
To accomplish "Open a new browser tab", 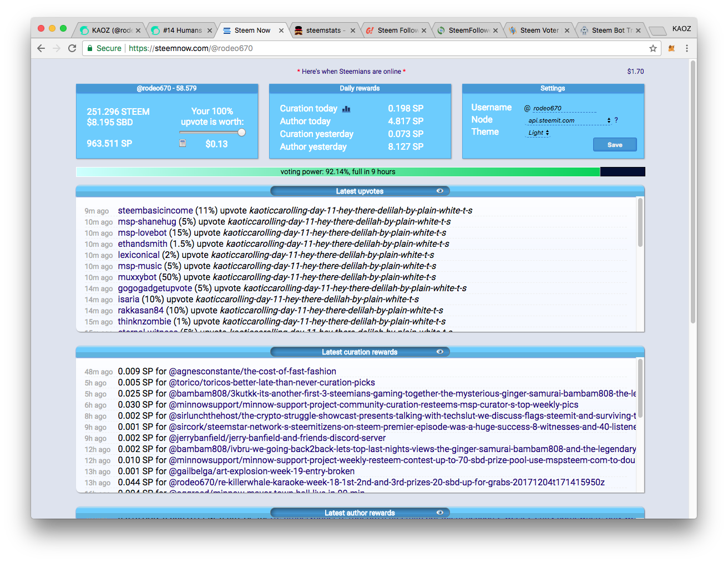I will pyautogui.click(x=657, y=31).
